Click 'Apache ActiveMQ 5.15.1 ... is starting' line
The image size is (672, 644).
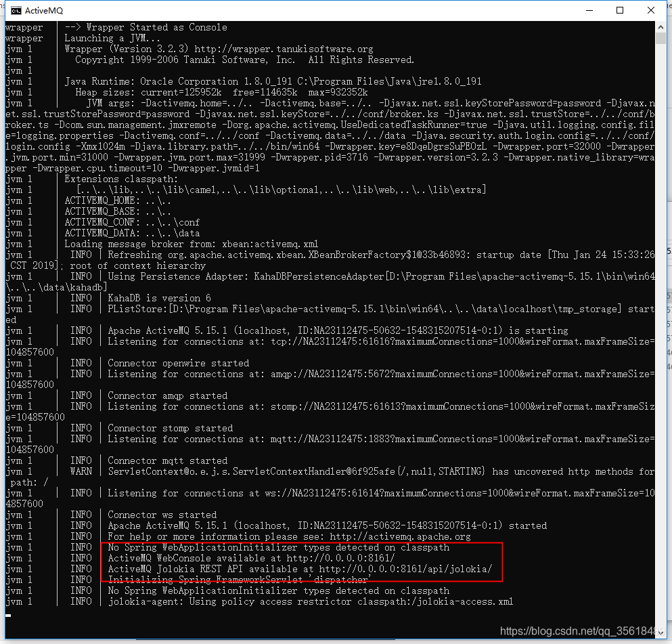338,330
